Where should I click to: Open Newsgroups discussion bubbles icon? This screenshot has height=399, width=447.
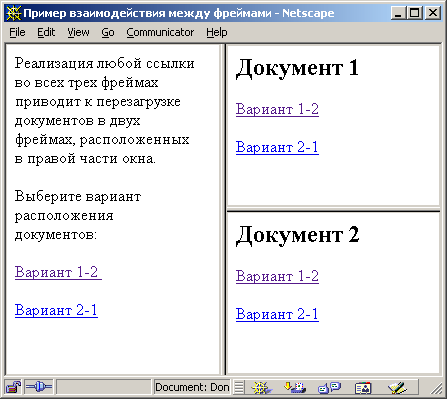coord(329,387)
